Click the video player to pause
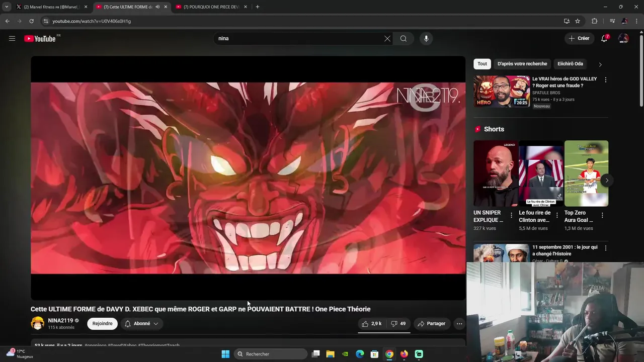644x362 pixels. pyautogui.click(x=248, y=178)
